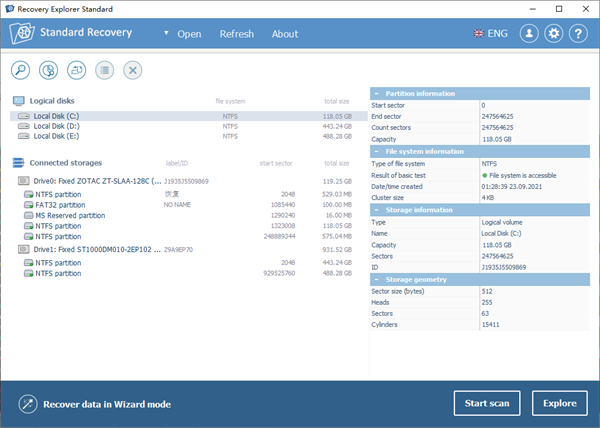This screenshot has height=428, width=600.
Task: Click the disk image pie-chart icon
Action: point(48,70)
